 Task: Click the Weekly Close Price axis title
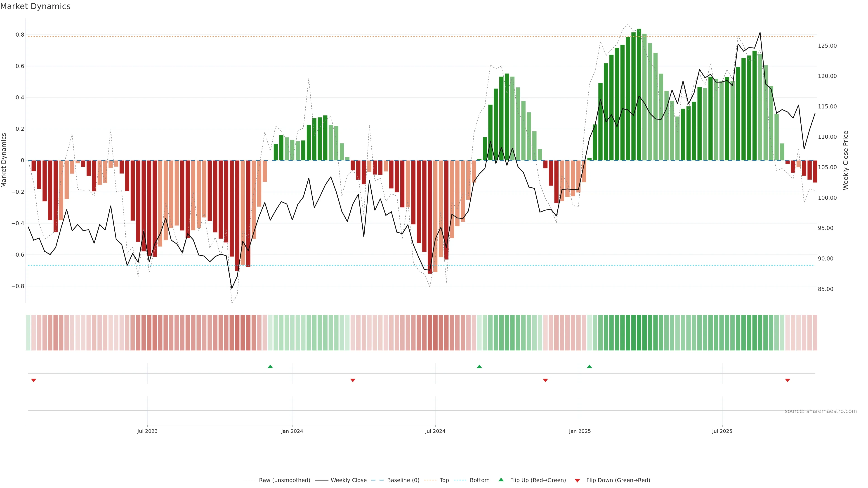[845, 160]
